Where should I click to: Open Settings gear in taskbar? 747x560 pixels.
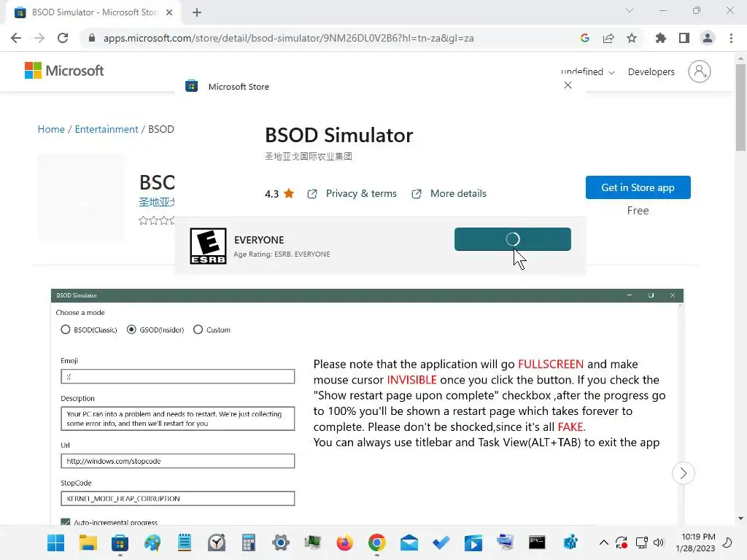(281, 542)
